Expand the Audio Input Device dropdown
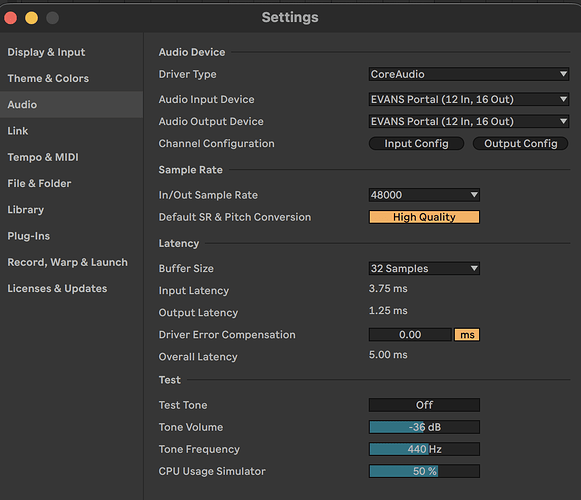 pos(469,99)
